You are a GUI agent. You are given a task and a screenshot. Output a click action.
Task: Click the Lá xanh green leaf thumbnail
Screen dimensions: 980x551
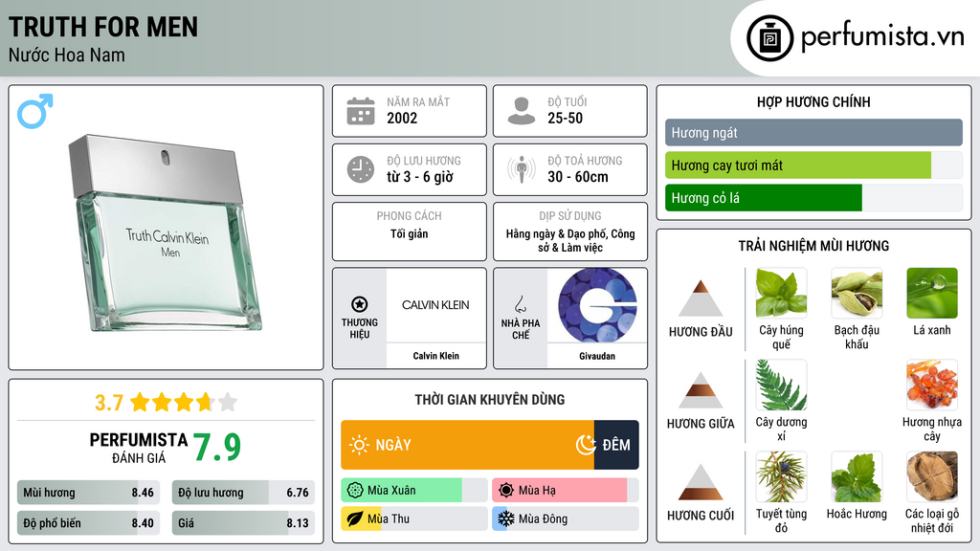click(932, 293)
